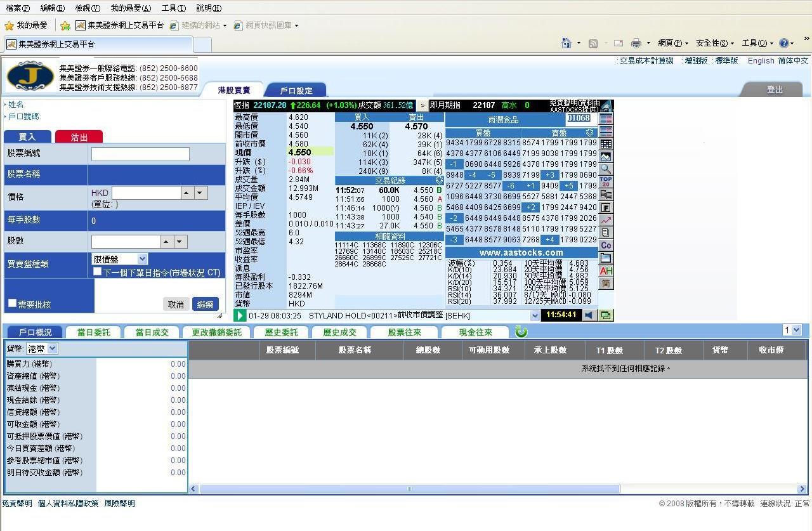Screen dimensions: 812x531
Task: Open the 安全性(S) dropdown menu
Action: point(715,43)
